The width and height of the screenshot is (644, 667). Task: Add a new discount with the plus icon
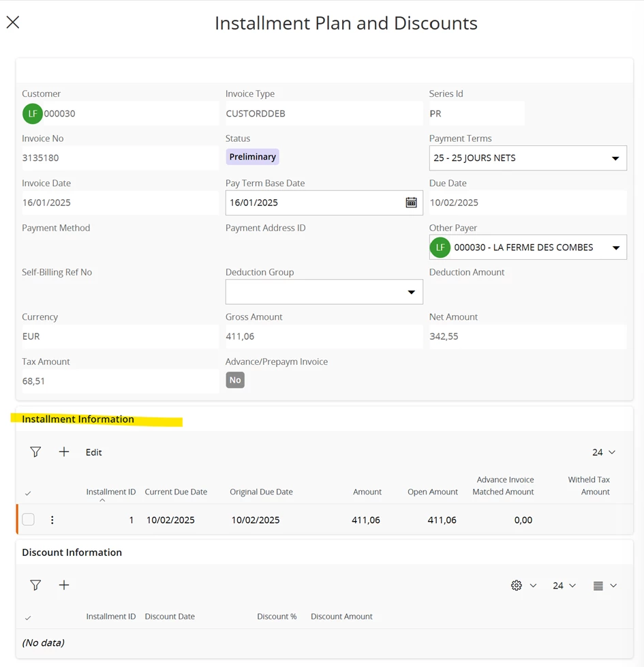[x=64, y=585]
